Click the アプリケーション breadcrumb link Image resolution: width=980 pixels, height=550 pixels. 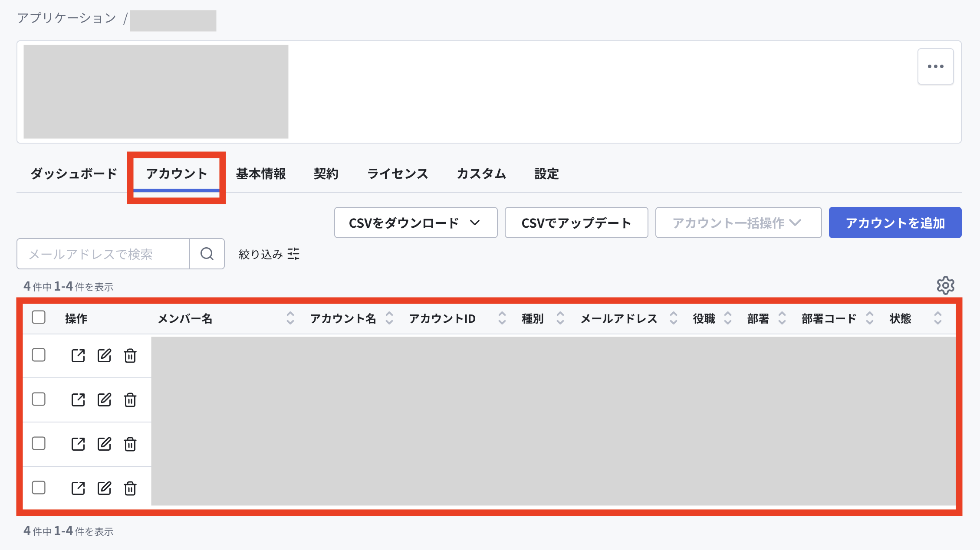(x=66, y=18)
